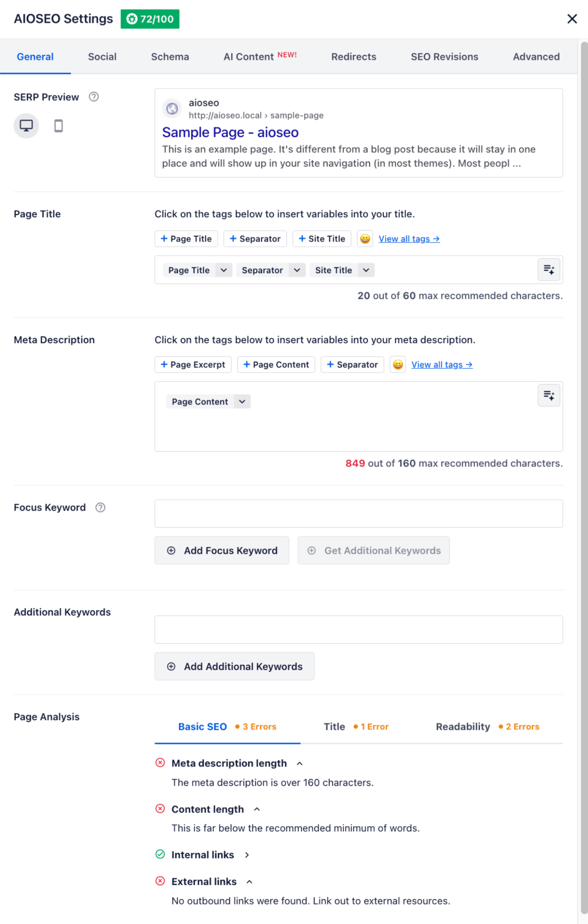Insert the Page Title tag button
This screenshot has height=924, width=588.
tap(186, 239)
